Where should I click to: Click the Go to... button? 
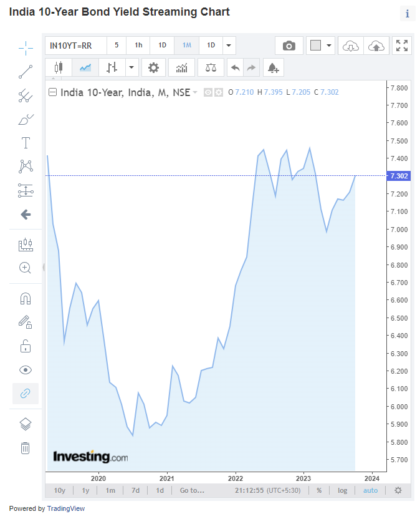[x=192, y=490]
